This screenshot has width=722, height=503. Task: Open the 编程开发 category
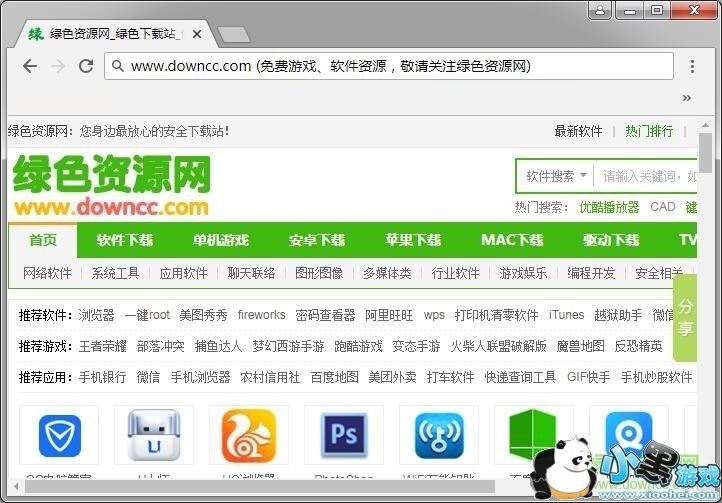(591, 273)
